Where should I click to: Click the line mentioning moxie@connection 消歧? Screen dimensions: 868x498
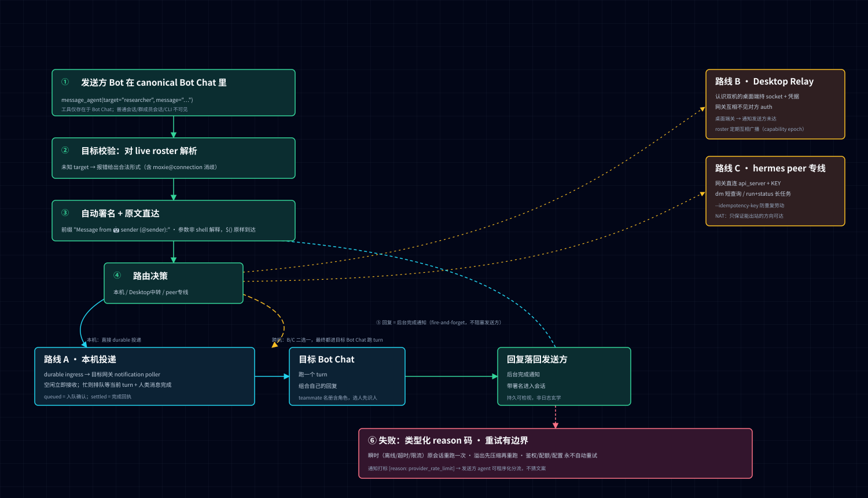click(139, 167)
